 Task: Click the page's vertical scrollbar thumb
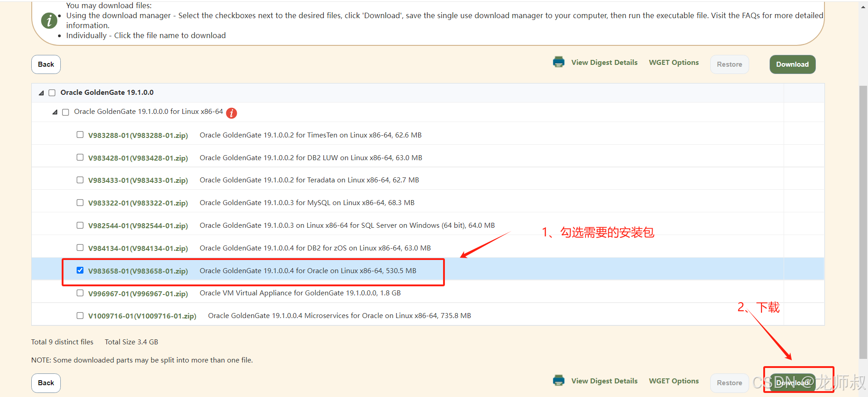(863, 222)
